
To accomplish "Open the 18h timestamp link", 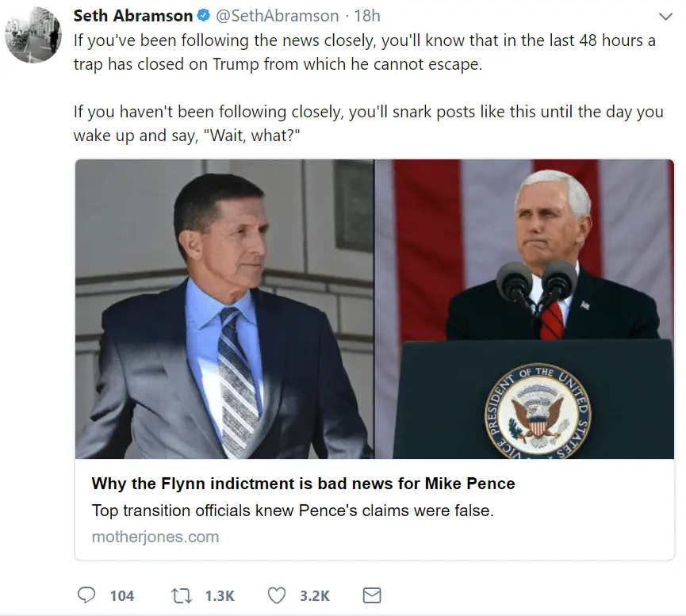I will tap(366, 16).
